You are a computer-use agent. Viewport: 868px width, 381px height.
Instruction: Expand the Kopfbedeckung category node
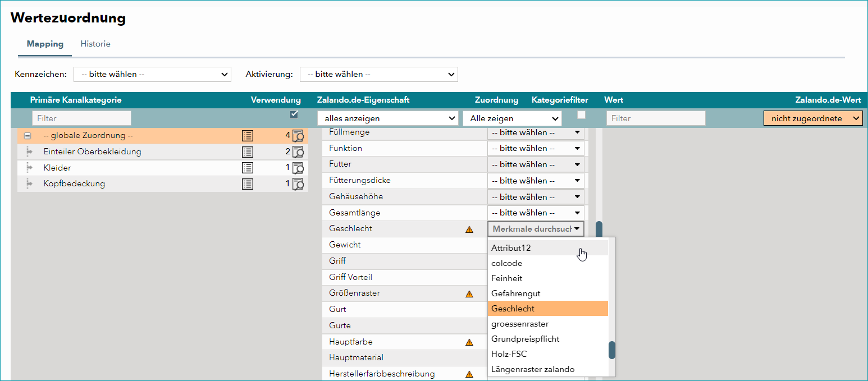pos(29,184)
